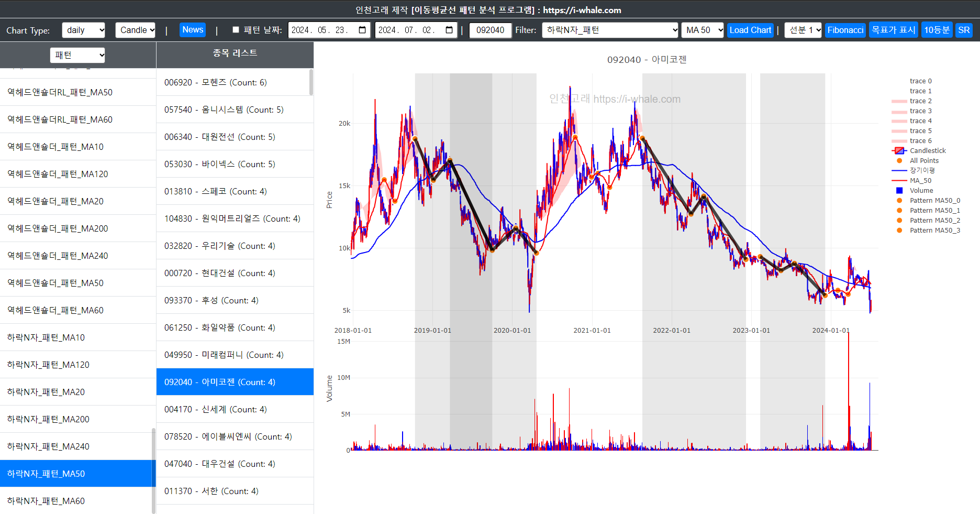Toggle the All Points legend marker
Image resolution: width=980 pixels, height=514 pixels.
(899, 161)
